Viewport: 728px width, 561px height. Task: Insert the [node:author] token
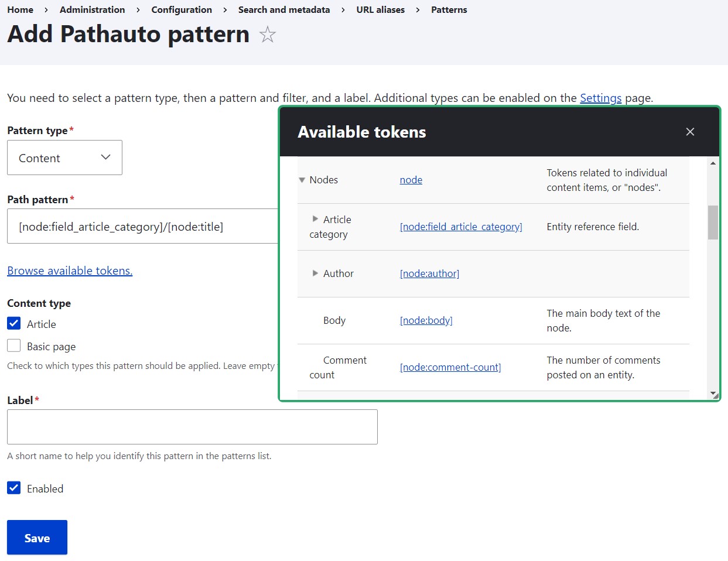coord(429,273)
